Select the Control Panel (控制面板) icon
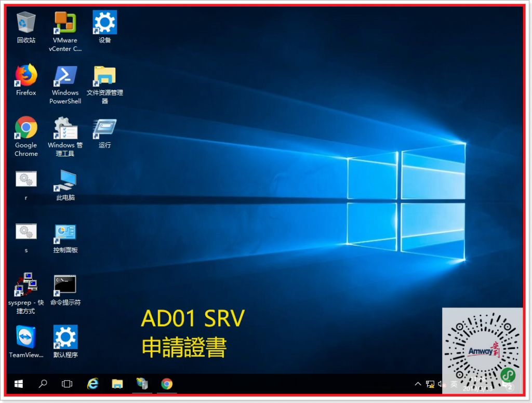Image resolution: width=532 pixels, height=403 pixels. 65,233
